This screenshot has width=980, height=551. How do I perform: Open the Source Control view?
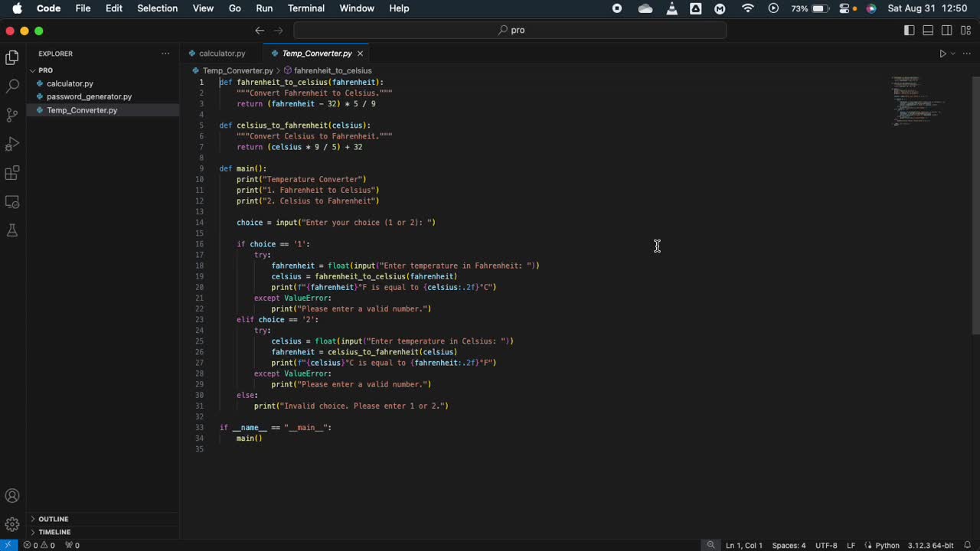tap(12, 115)
